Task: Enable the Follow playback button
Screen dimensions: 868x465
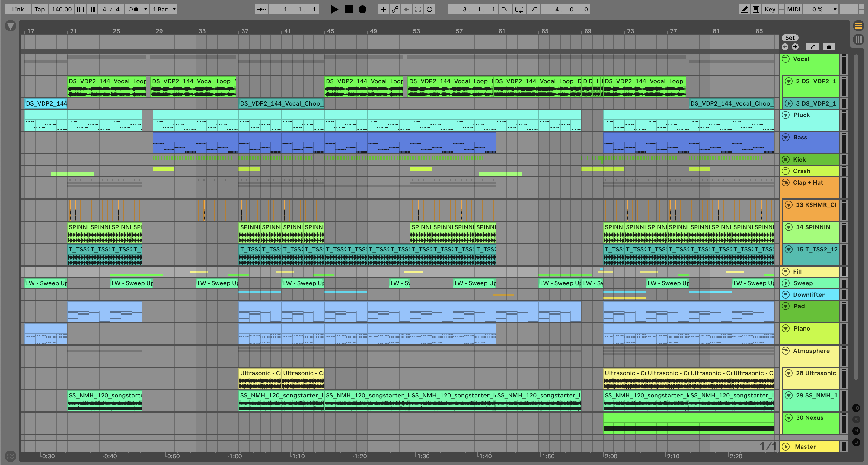Action: tap(261, 9)
